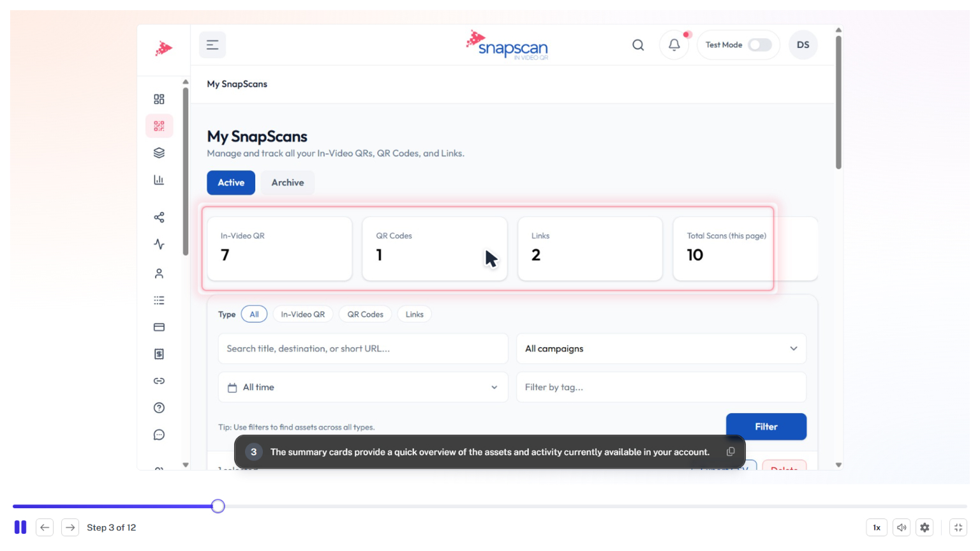The width and height of the screenshot is (980, 551).
Task: Toggle the Test Mode switch
Action: [760, 45]
